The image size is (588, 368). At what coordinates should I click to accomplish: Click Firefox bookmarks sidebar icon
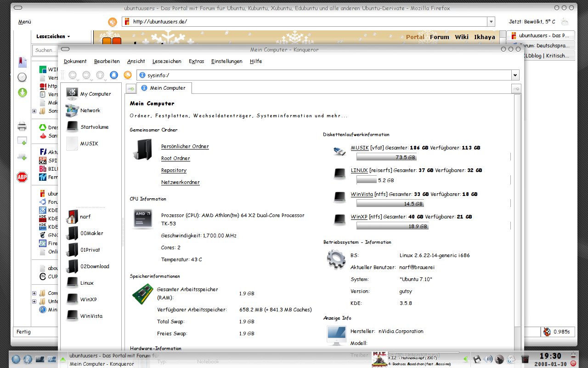(22, 62)
